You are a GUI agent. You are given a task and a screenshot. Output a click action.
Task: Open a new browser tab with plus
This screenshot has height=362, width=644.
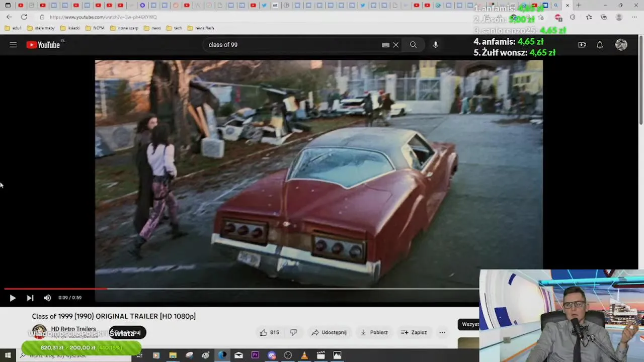579,6
